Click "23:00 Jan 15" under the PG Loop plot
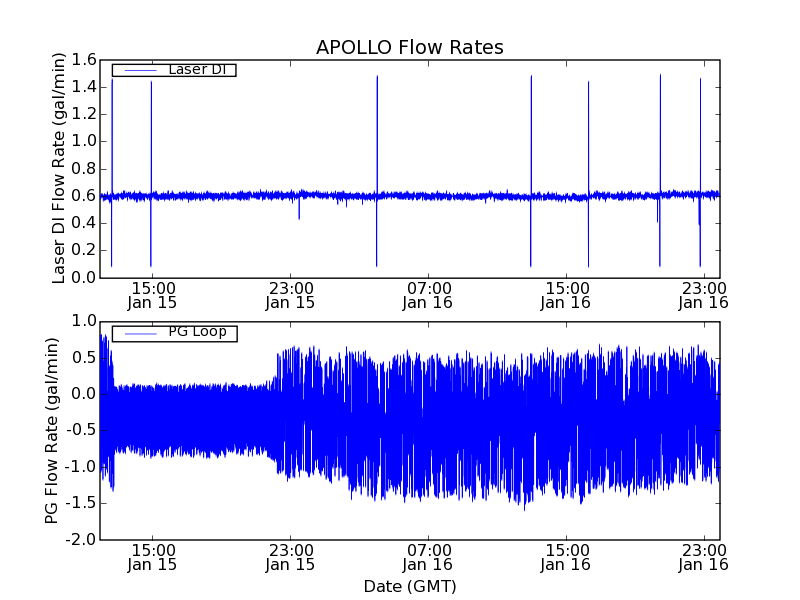Screen dimensions: 800x600 [x=290, y=558]
